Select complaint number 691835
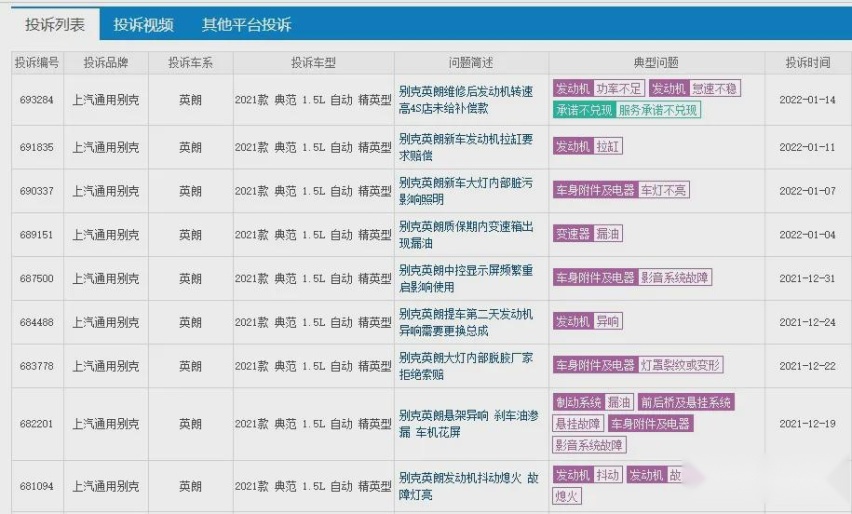 [36, 147]
